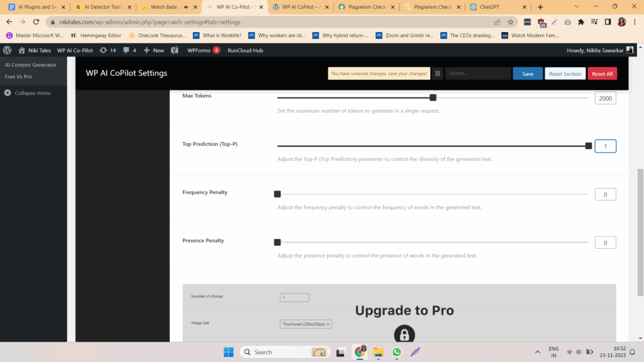Viewport: 644px width, 362px height.
Task: Open the Chrome profile avatar
Action: (621, 22)
